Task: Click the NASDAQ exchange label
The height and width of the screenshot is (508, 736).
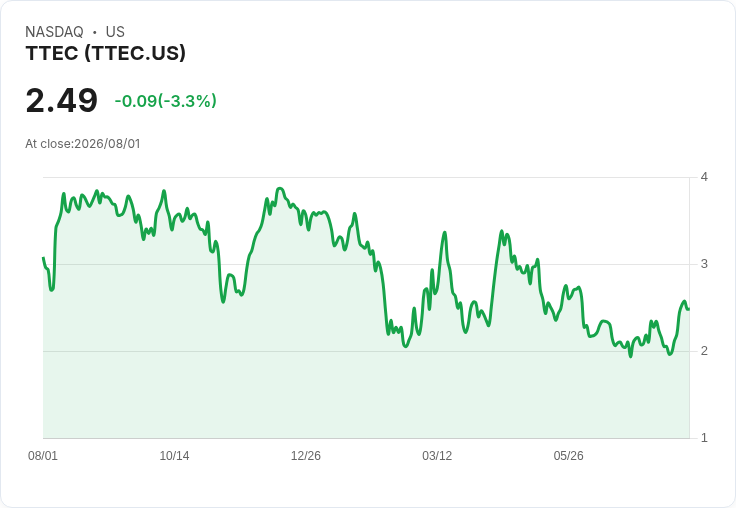Action: 54,32
